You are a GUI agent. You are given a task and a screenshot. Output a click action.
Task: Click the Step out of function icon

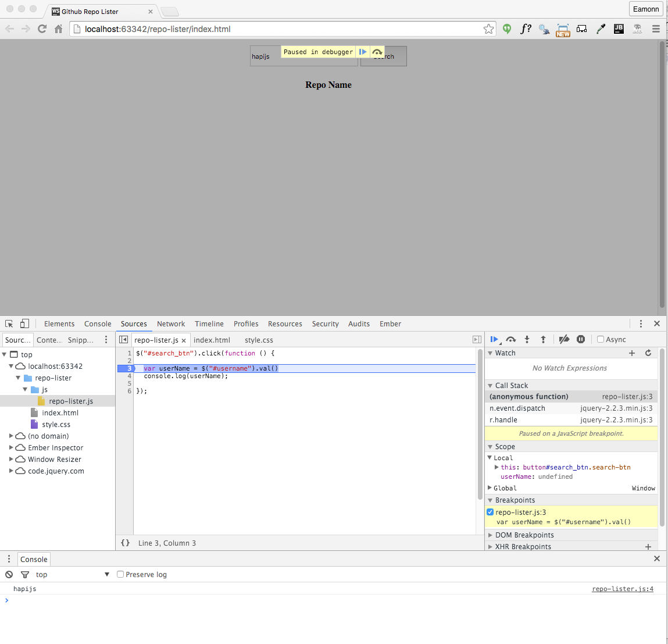pyautogui.click(x=543, y=340)
